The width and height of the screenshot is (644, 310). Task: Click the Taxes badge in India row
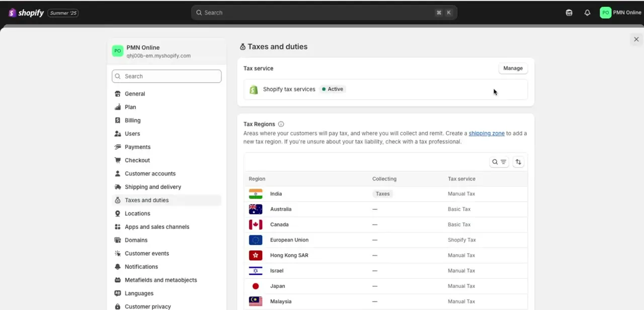pos(383,194)
